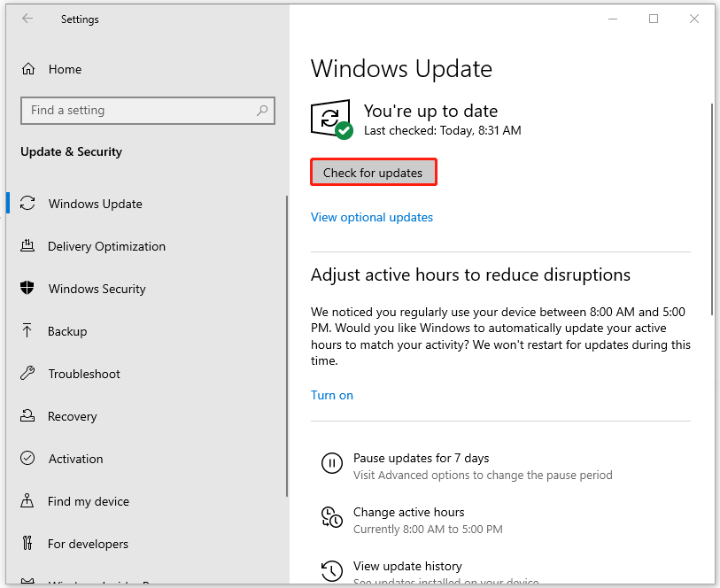Open Change active hours option
Screen dimensions: 720x588
[x=408, y=513]
